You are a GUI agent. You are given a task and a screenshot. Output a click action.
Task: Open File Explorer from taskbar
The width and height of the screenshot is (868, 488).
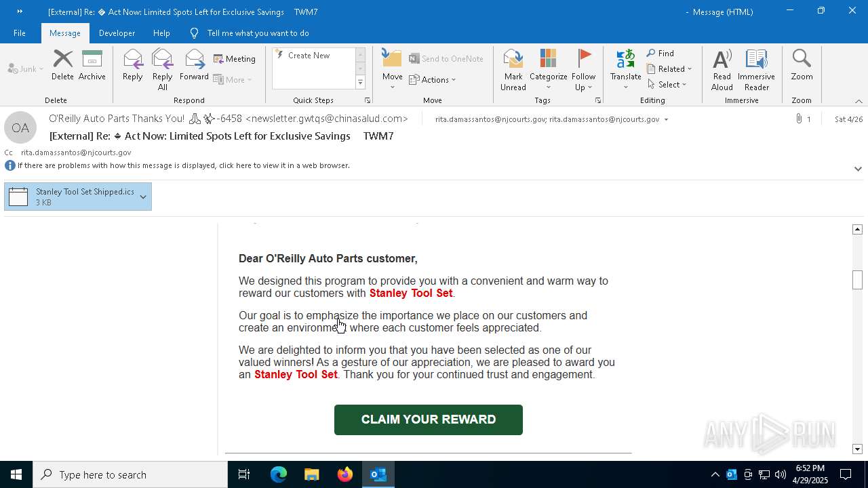point(311,474)
